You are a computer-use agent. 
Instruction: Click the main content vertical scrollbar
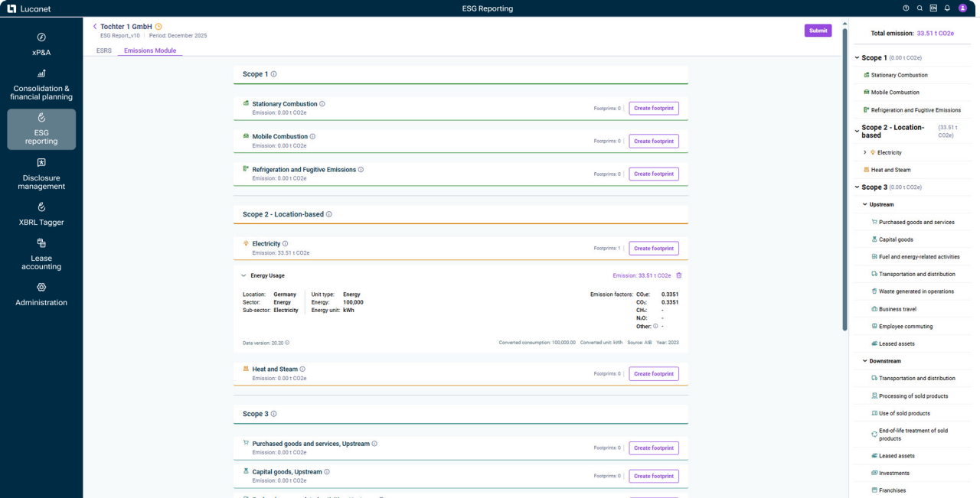pos(844,176)
